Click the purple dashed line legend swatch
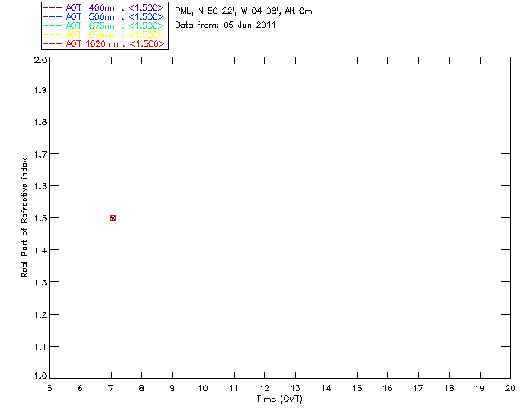The width and height of the screenshot is (525, 420). coord(52,7)
